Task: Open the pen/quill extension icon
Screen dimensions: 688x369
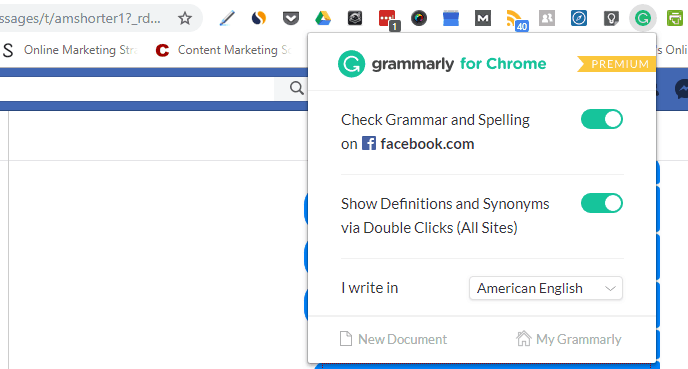Action: (227, 18)
